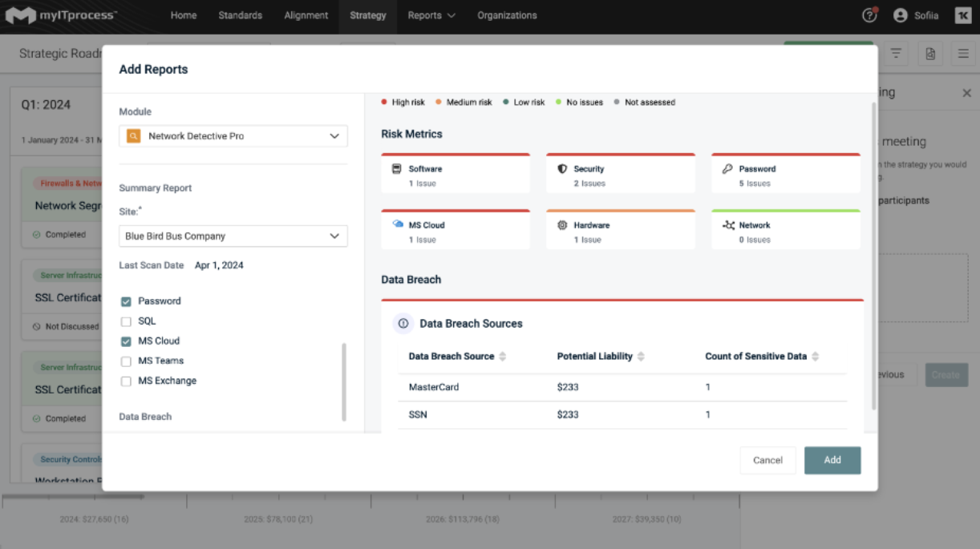Image resolution: width=980 pixels, height=549 pixels.
Task: Toggle the Password checkbox in Summary Report
Action: (x=126, y=301)
